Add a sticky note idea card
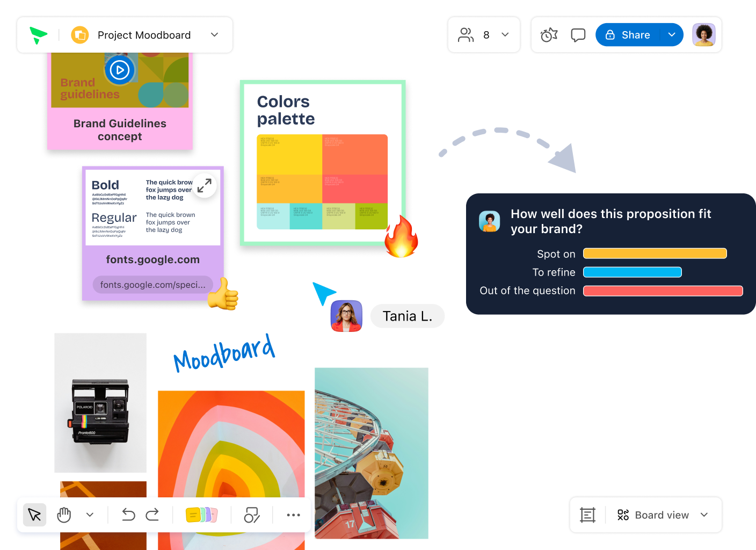 [x=201, y=515]
